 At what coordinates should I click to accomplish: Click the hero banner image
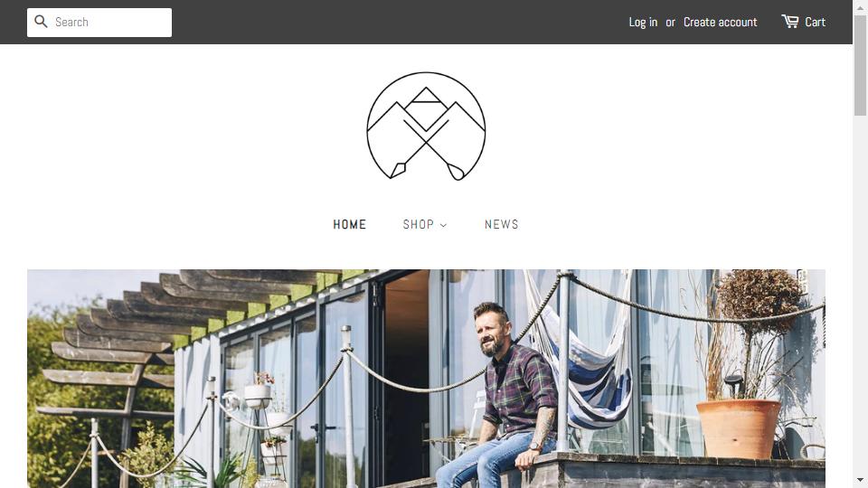[x=426, y=379]
